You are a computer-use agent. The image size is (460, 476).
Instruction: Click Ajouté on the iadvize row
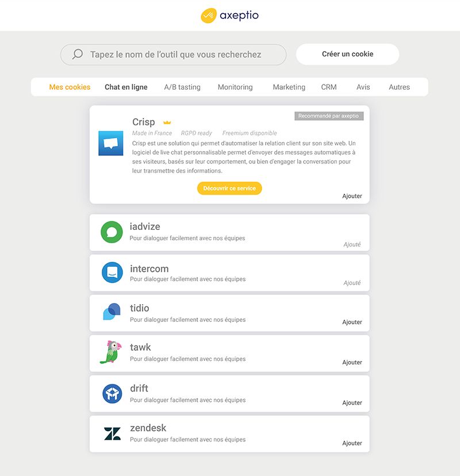(352, 244)
